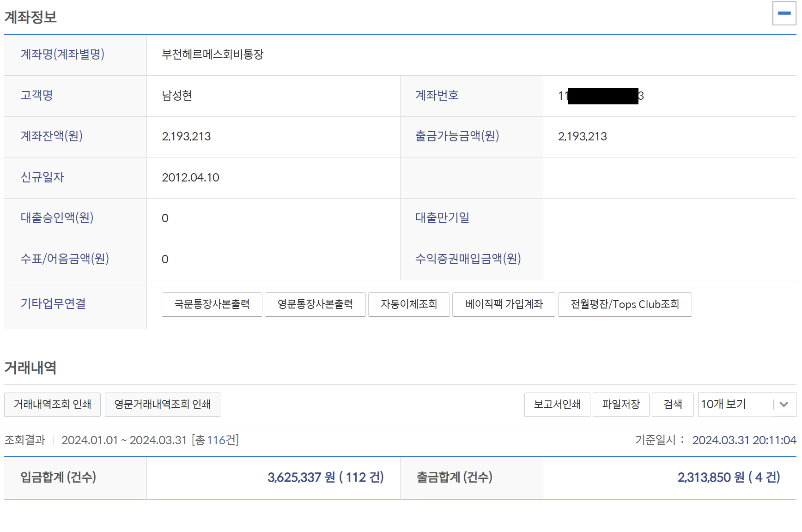The height and width of the screenshot is (532, 802).
Task: Click 영문통장사본출력 to print English passbook copy
Action: click(315, 304)
